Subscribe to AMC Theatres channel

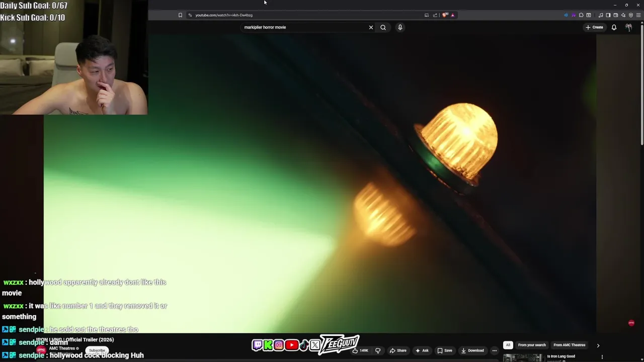[x=97, y=350]
